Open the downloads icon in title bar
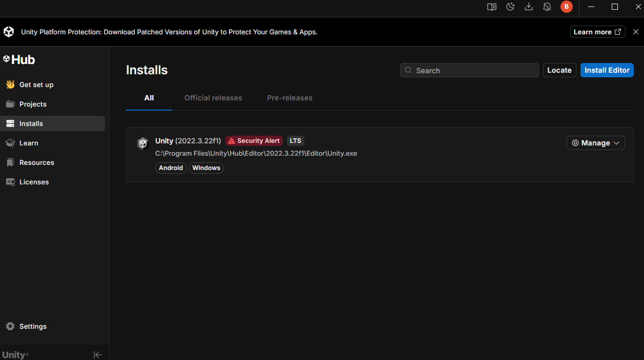The width and height of the screenshot is (644, 360). pyautogui.click(x=529, y=7)
